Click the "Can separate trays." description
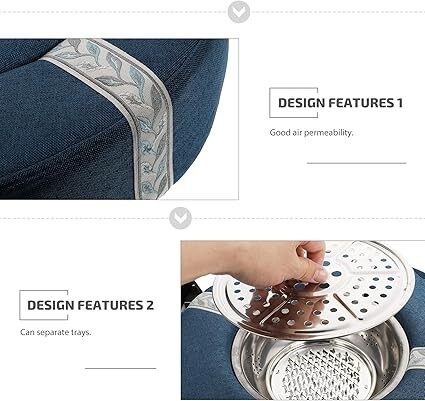425x401 pixels. coord(56,332)
